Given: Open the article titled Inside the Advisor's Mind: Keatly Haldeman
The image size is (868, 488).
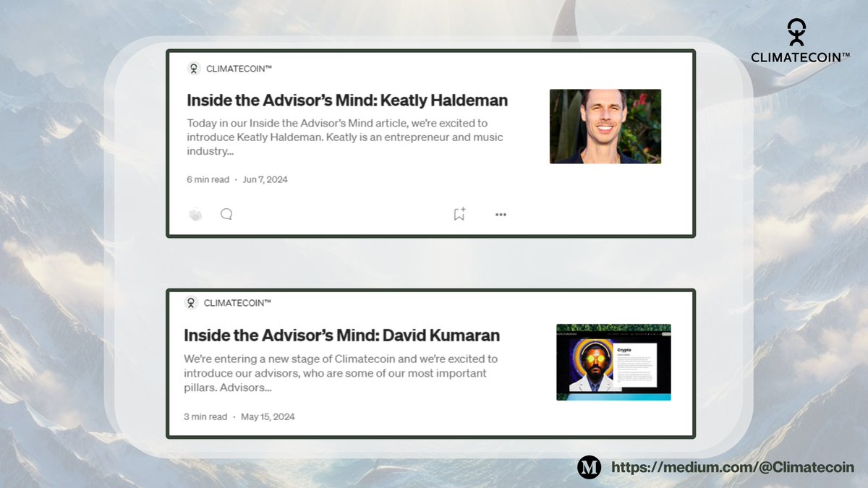Looking at the screenshot, I should click(x=347, y=100).
